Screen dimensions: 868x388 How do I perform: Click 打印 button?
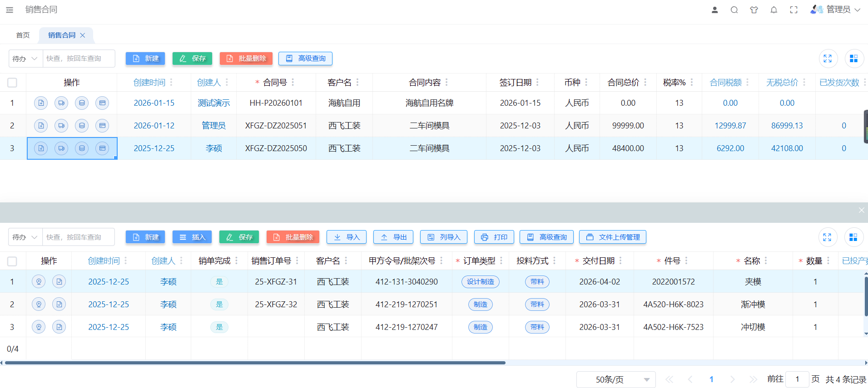[x=494, y=237]
